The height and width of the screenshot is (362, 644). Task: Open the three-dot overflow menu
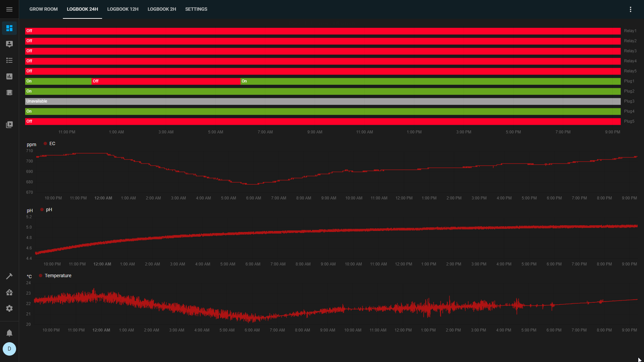click(631, 9)
